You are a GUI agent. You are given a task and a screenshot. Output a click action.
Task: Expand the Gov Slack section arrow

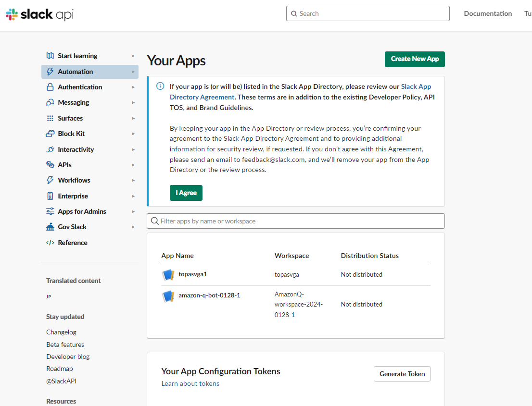pyautogui.click(x=133, y=227)
